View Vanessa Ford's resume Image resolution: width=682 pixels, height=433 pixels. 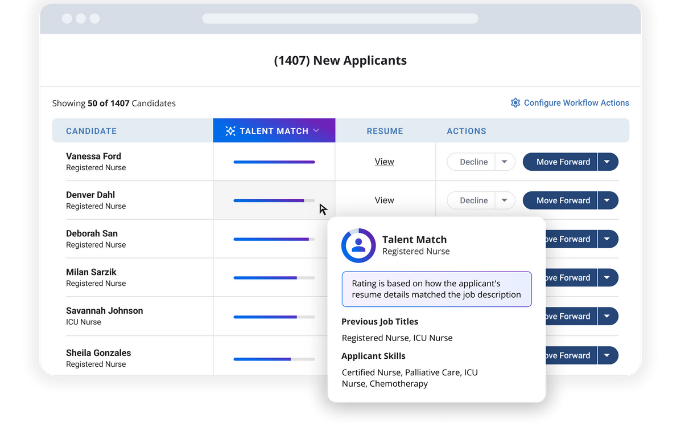tap(384, 162)
